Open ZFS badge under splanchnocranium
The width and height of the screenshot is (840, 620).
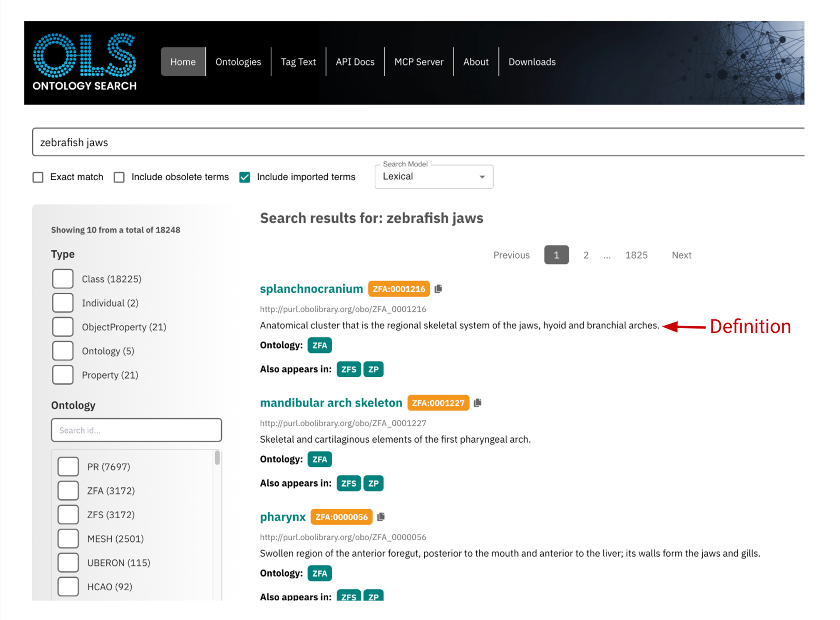click(x=349, y=369)
